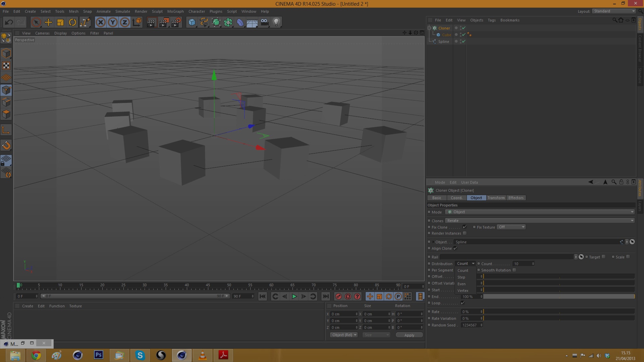Enable the Render Instances checkbox
This screenshot has height=362, width=644.
[465, 233]
